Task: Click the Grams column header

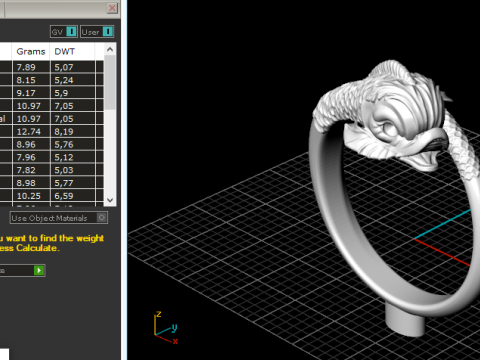Action: 31,52
